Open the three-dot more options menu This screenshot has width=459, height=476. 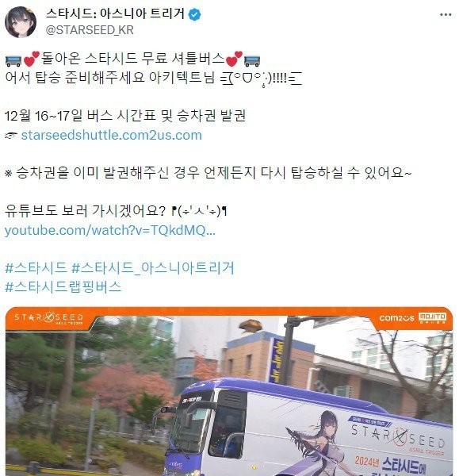446,14
